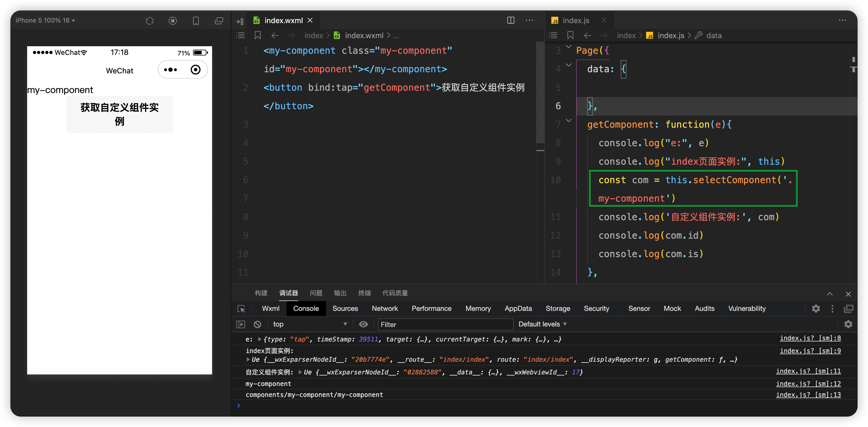
Task: Go forward in wxml editor navigation
Action: point(291,35)
